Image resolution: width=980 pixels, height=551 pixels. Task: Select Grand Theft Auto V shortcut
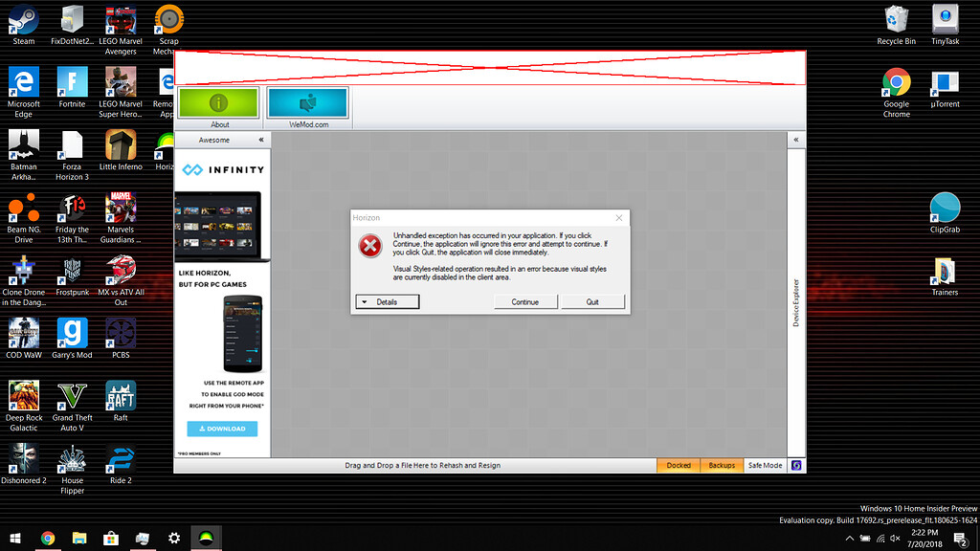(x=72, y=406)
